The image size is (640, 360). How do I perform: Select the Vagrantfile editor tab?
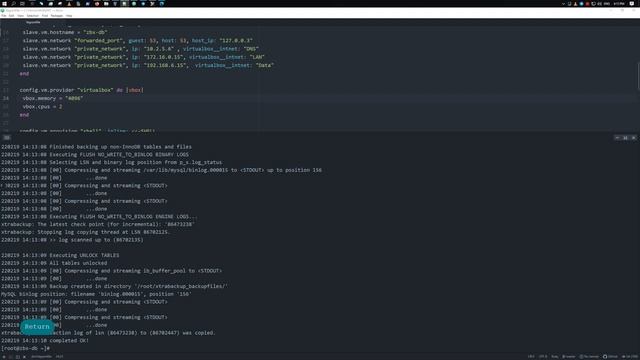(33, 22)
